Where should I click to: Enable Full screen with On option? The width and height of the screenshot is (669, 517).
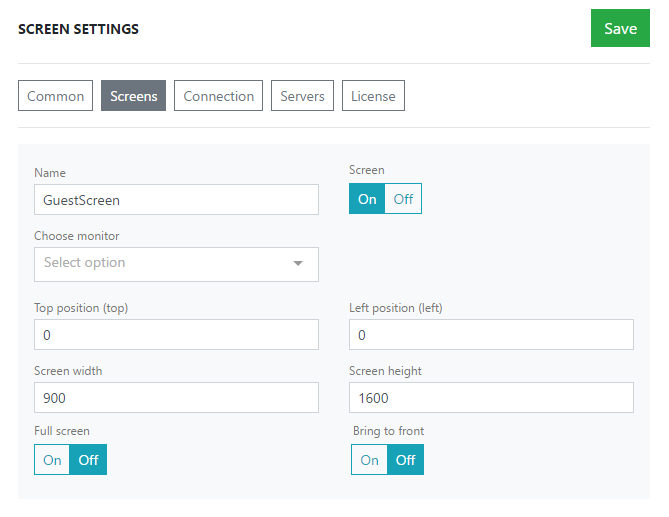[x=52, y=460]
